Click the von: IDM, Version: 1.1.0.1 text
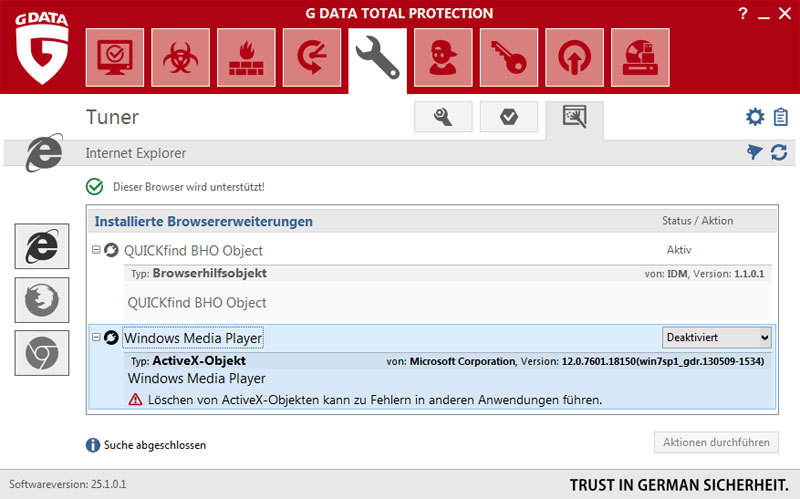 pos(704,274)
